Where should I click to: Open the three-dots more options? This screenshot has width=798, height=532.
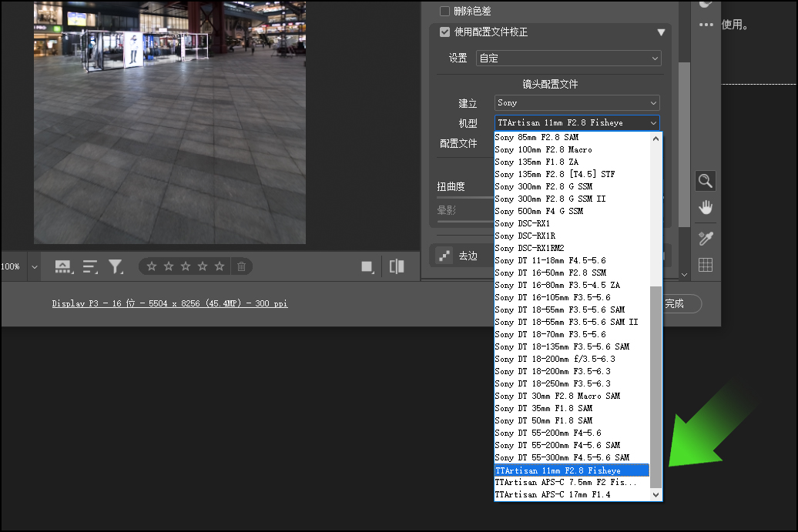click(x=706, y=25)
